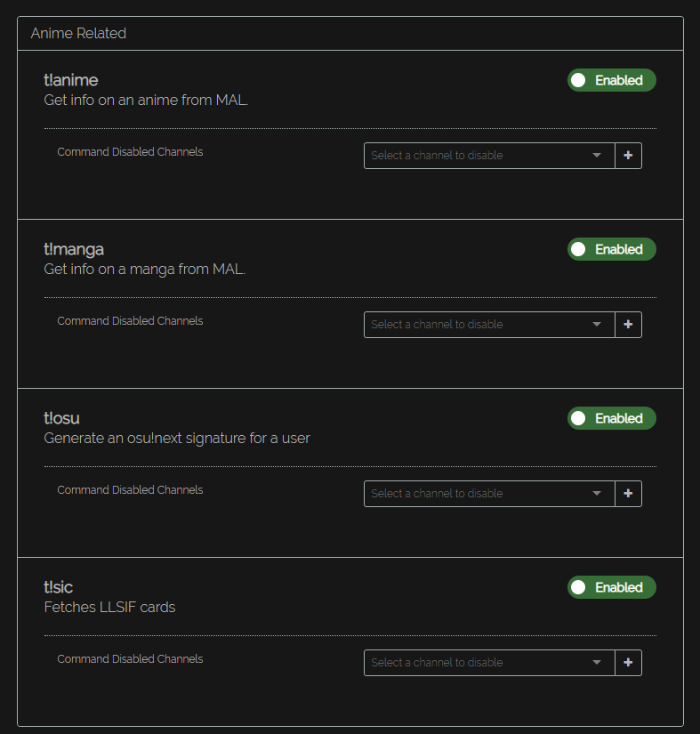Click plus icon for t!sic disabled channels
Image resolution: width=700 pixels, height=734 pixels.
(x=628, y=663)
